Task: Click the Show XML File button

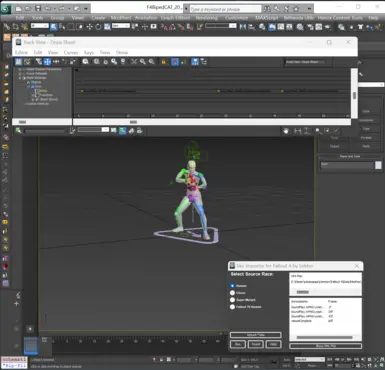Action: coord(325,346)
